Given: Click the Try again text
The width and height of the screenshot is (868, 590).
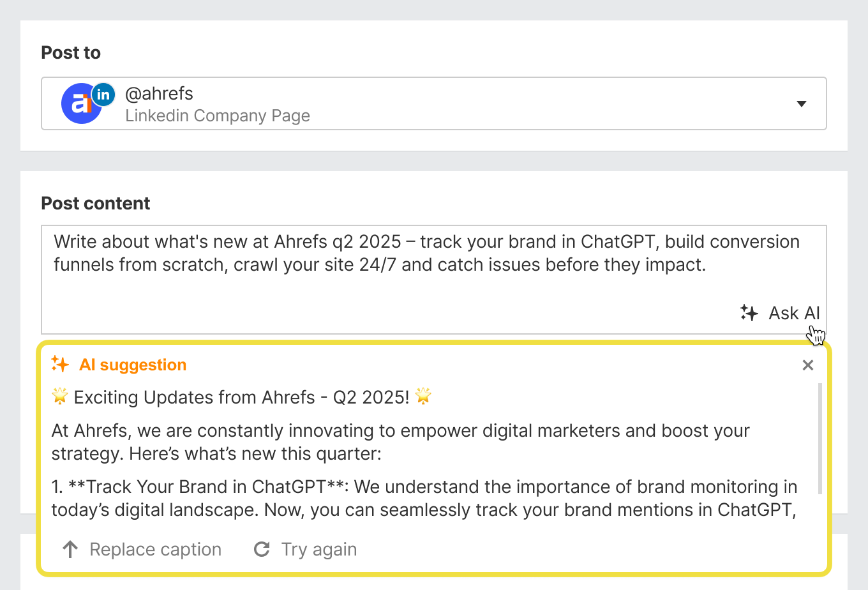Looking at the screenshot, I should click(x=319, y=549).
